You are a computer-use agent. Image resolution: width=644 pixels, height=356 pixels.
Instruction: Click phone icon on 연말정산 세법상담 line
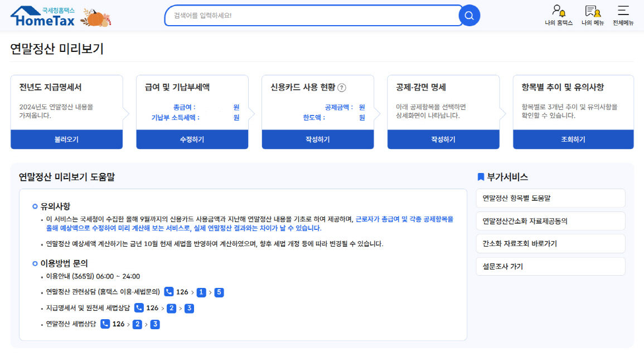[105, 324]
